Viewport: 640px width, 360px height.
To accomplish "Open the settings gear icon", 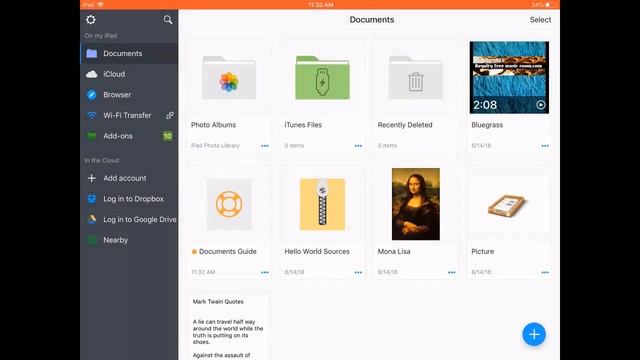I will (x=91, y=20).
